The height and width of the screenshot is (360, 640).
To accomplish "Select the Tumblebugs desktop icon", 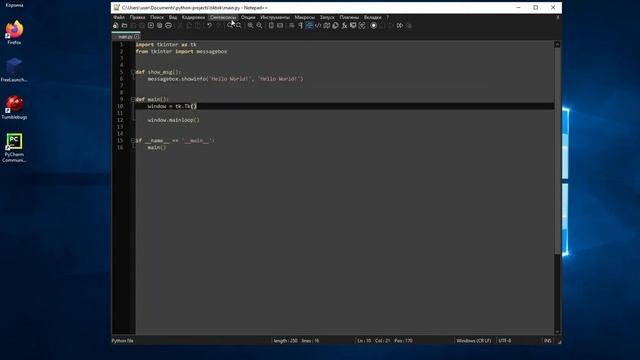I will click(14, 107).
